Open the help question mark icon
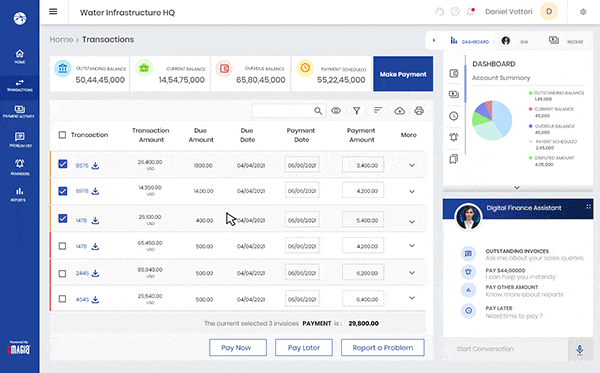 455,12
